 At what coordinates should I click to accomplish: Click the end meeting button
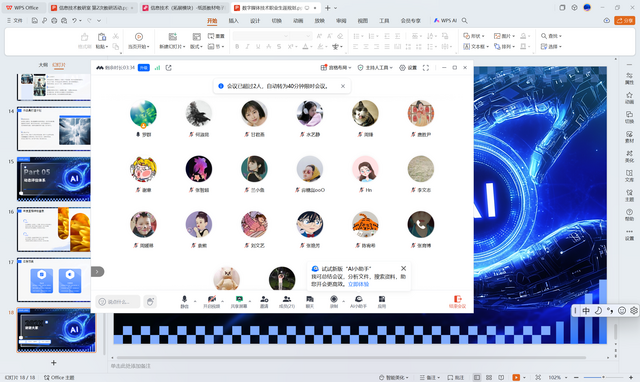pyautogui.click(x=457, y=301)
